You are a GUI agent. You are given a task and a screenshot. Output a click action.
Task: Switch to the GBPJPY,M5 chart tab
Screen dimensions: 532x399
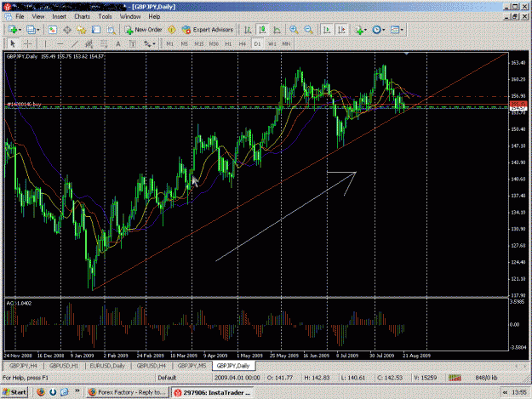click(x=192, y=366)
